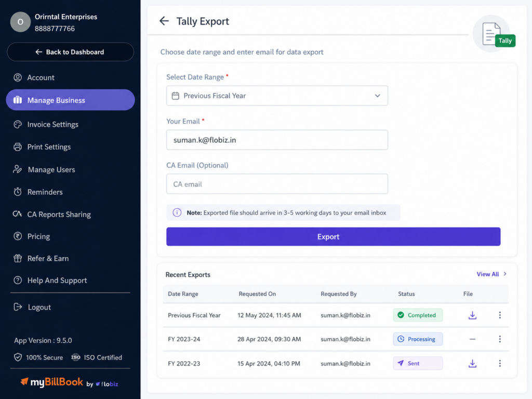Image resolution: width=532 pixels, height=399 pixels.
Task: Open more options for FY 2023-24 row
Action: pyautogui.click(x=500, y=339)
